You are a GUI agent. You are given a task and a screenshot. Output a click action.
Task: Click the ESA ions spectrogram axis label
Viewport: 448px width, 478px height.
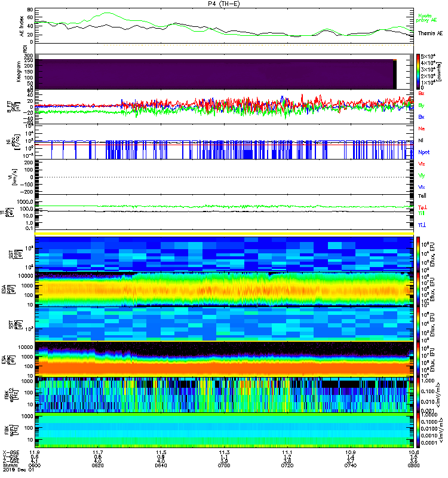click(9, 290)
